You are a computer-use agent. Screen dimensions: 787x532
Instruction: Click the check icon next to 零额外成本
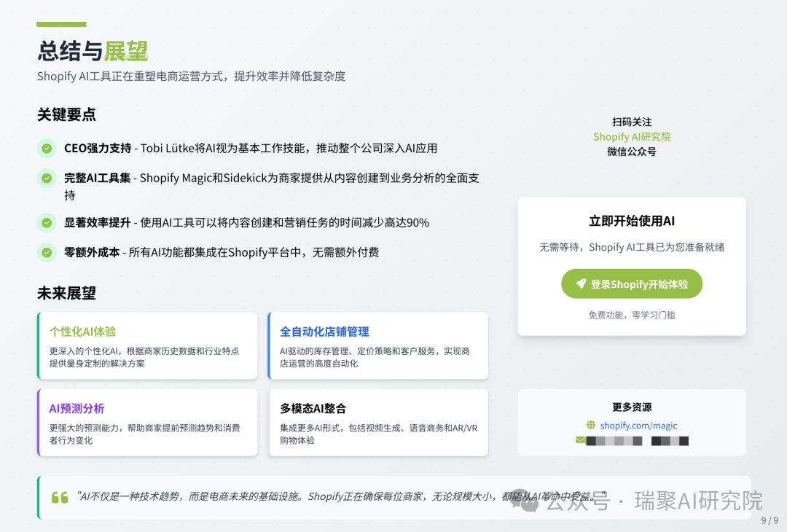coord(47,252)
